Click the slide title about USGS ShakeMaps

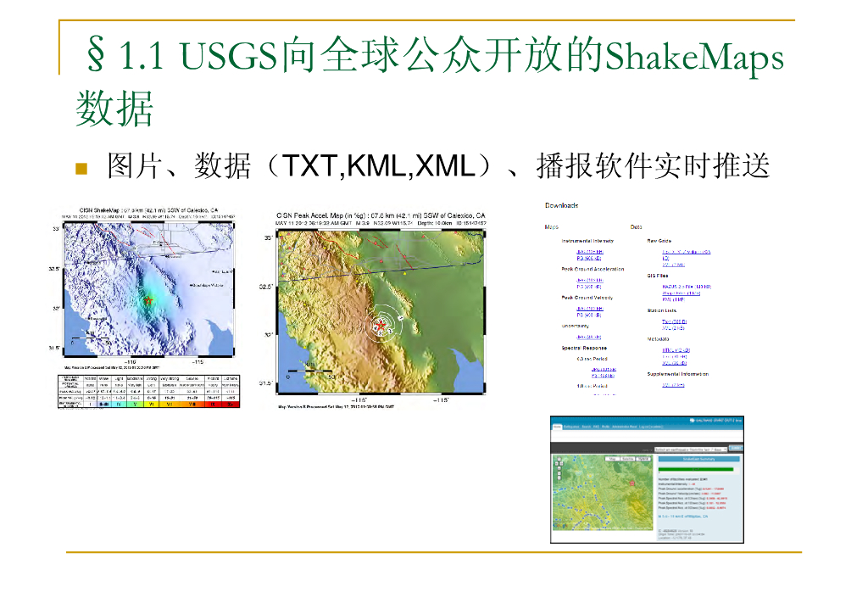(x=430, y=81)
